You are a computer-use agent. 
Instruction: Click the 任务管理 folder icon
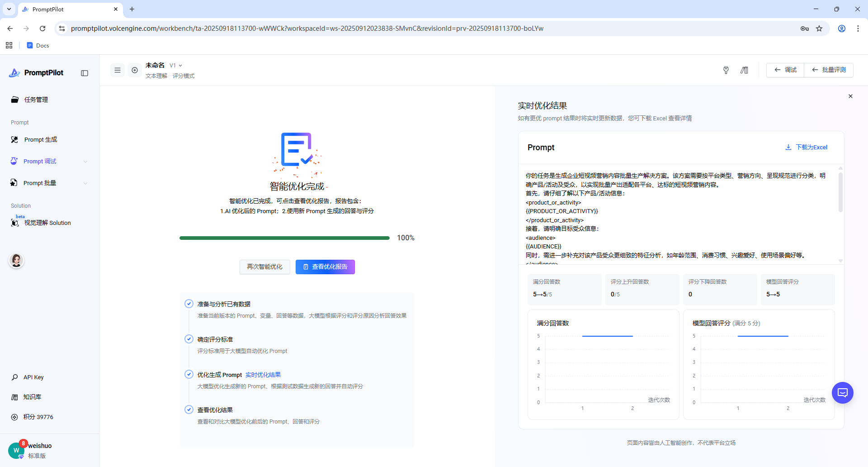coord(15,100)
